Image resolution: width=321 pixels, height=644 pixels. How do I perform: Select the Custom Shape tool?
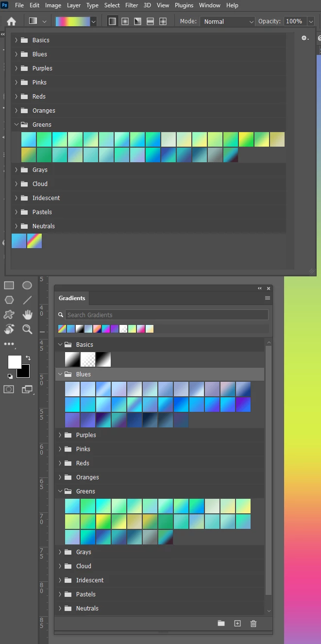[x=9, y=314]
